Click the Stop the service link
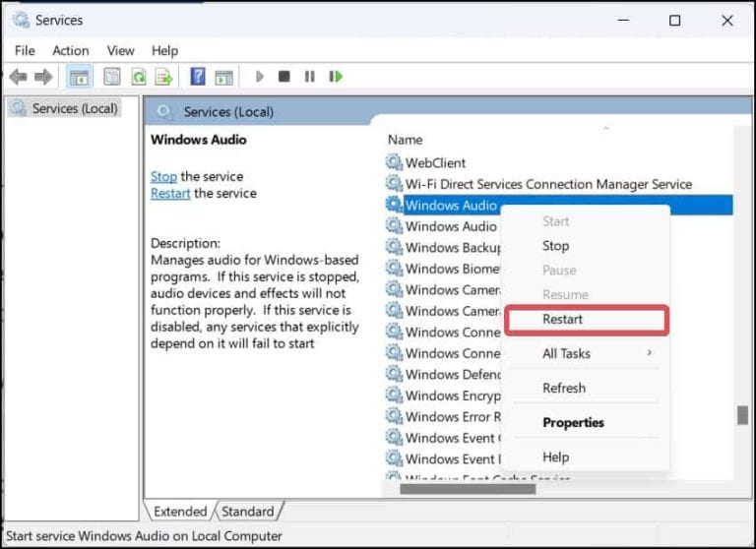Viewport: 756px width, 549px height. click(x=163, y=177)
